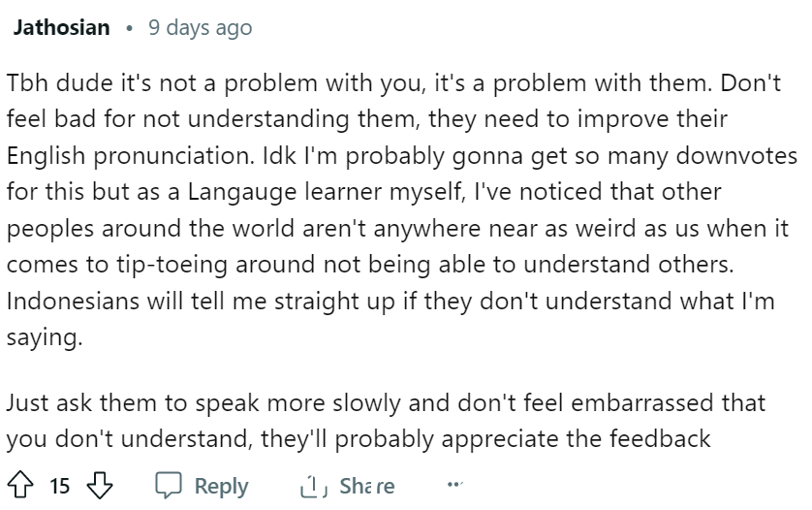Downvote Jathosian's comment
The image size is (812, 510).
click(100, 485)
